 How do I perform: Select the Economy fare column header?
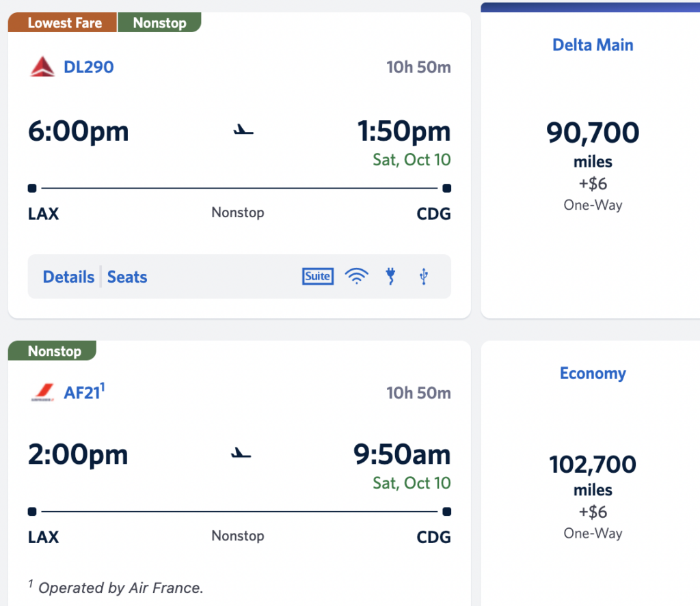(593, 373)
